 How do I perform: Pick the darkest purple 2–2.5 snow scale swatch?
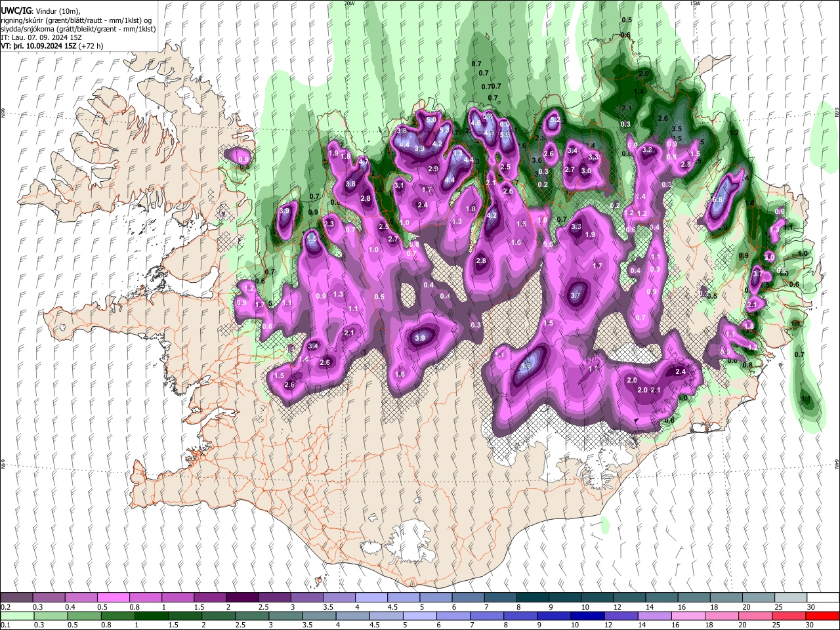241,598
